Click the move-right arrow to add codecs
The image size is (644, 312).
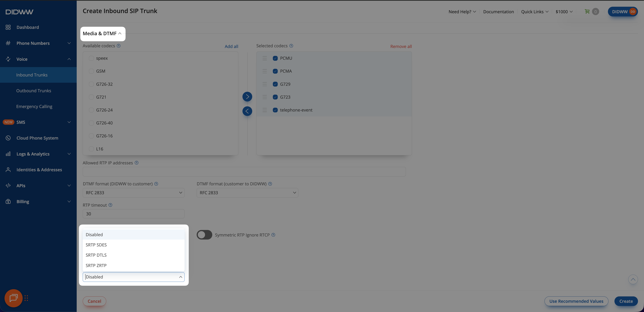point(247,97)
